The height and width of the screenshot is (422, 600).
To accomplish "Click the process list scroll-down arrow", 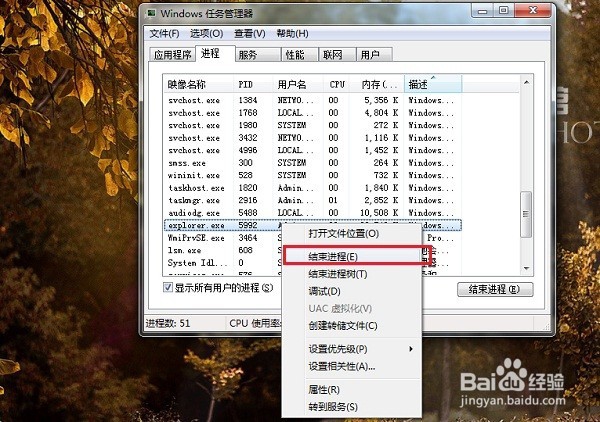I will tap(527, 268).
